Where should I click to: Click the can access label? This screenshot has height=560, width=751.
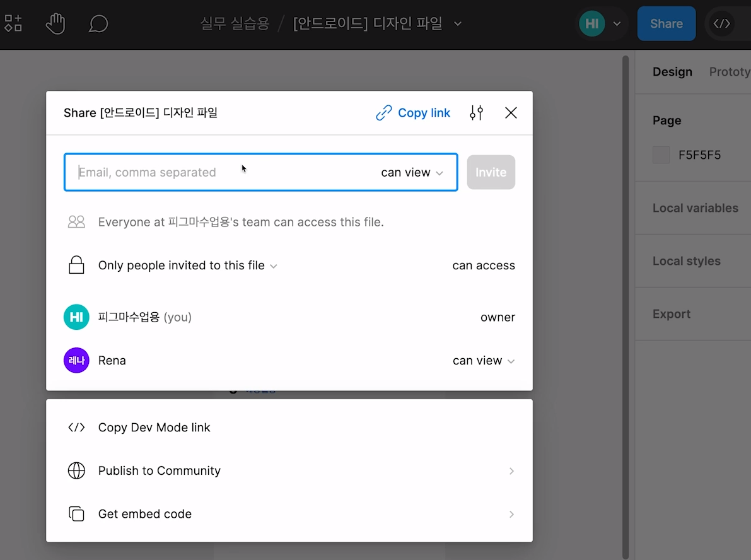click(x=484, y=265)
